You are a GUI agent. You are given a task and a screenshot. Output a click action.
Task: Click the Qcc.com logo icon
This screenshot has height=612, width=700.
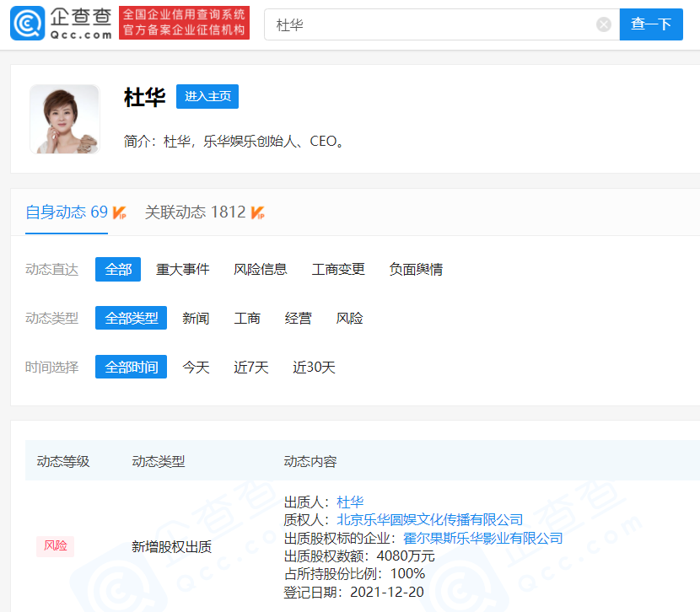click(x=27, y=24)
